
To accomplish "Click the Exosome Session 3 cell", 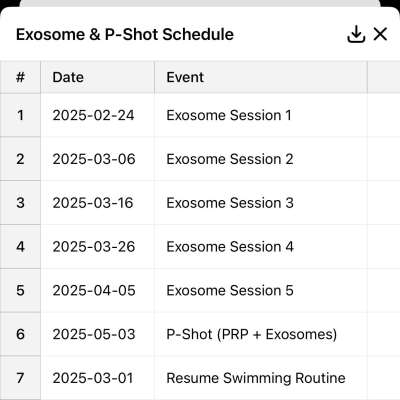I will tap(261, 203).
